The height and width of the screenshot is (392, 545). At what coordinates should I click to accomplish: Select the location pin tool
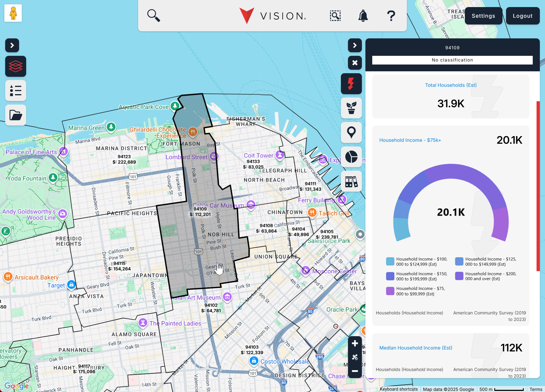point(351,132)
